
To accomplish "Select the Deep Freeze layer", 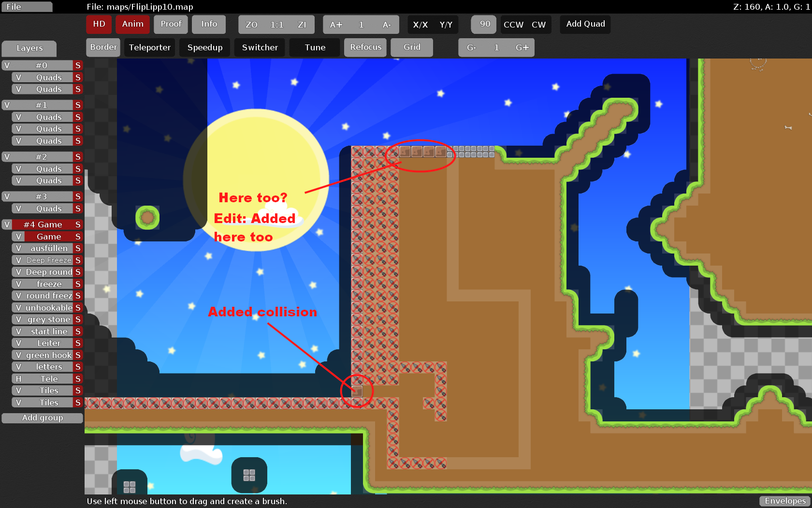I will (49, 260).
